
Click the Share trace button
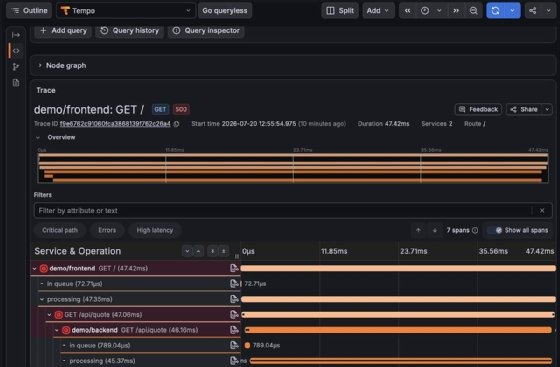524,109
